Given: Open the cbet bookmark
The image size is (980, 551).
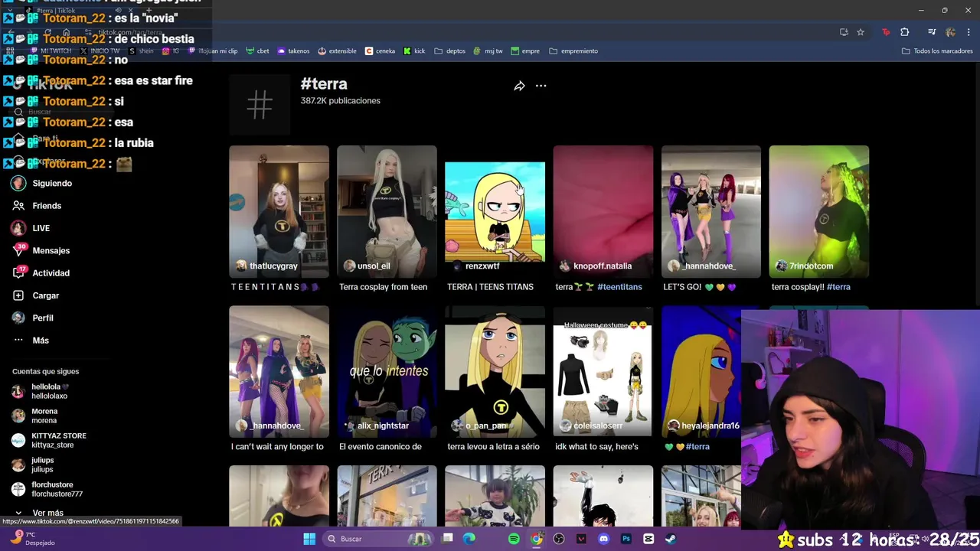Looking at the screenshot, I should tap(257, 51).
